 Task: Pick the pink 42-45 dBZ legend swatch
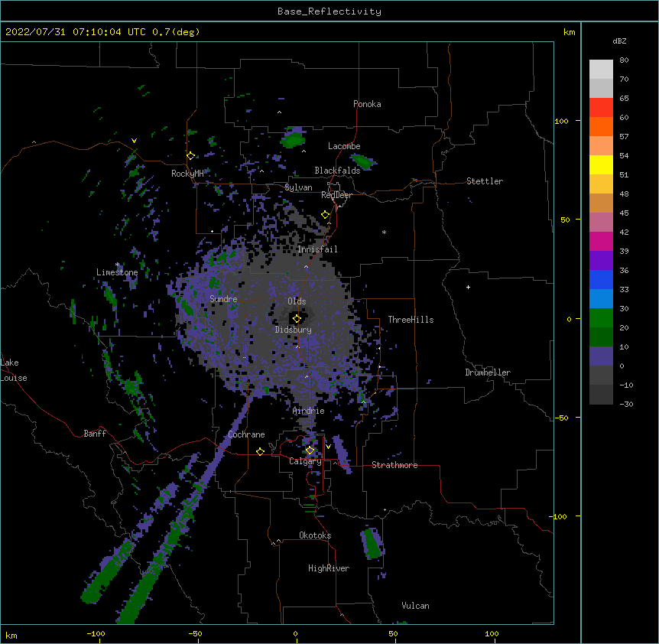click(x=601, y=223)
